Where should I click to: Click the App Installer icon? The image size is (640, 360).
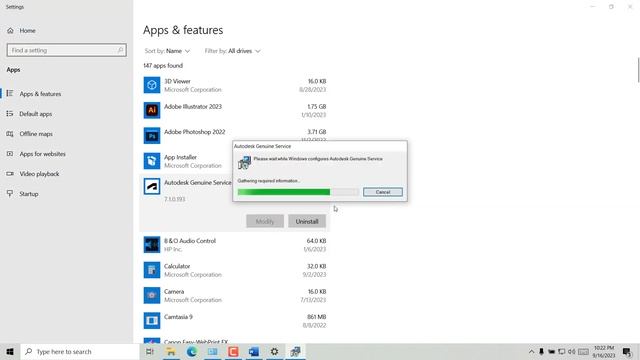[x=152, y=161]
